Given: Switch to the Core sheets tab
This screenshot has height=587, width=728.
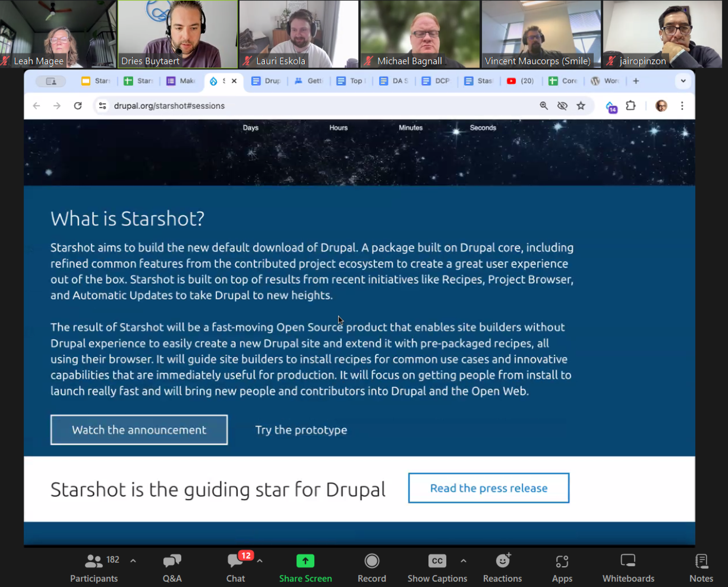Looking at the screenshot, I should [x=563, y=81].
